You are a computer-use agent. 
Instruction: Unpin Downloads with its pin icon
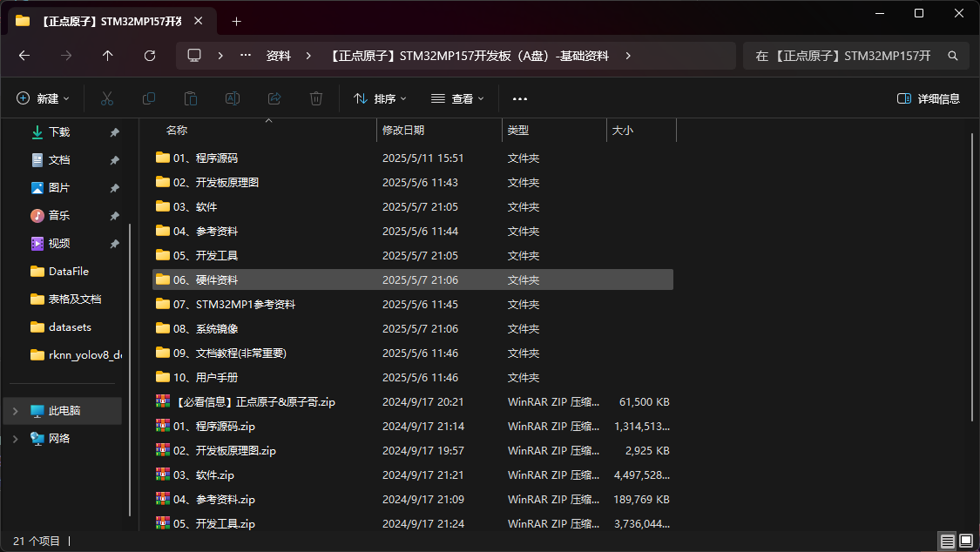tap(114, 132)
